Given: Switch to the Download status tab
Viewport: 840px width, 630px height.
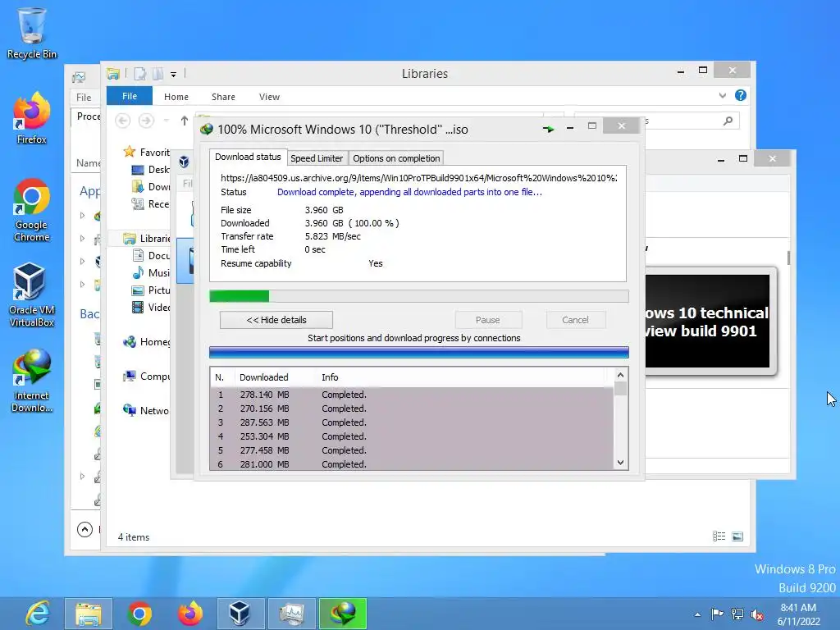Looking at the screenshot, I should click(248, 157).
